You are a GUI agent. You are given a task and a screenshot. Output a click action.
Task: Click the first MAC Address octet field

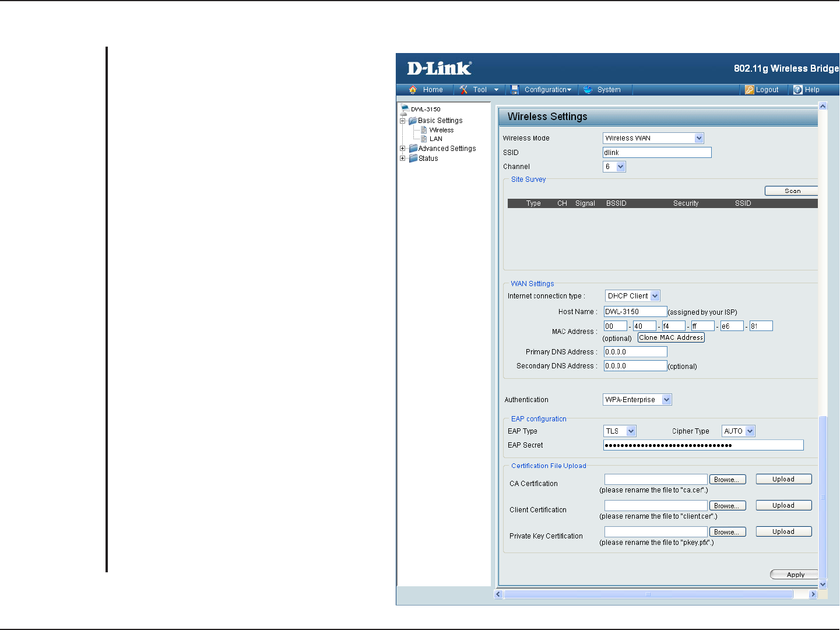click(616, 326)
